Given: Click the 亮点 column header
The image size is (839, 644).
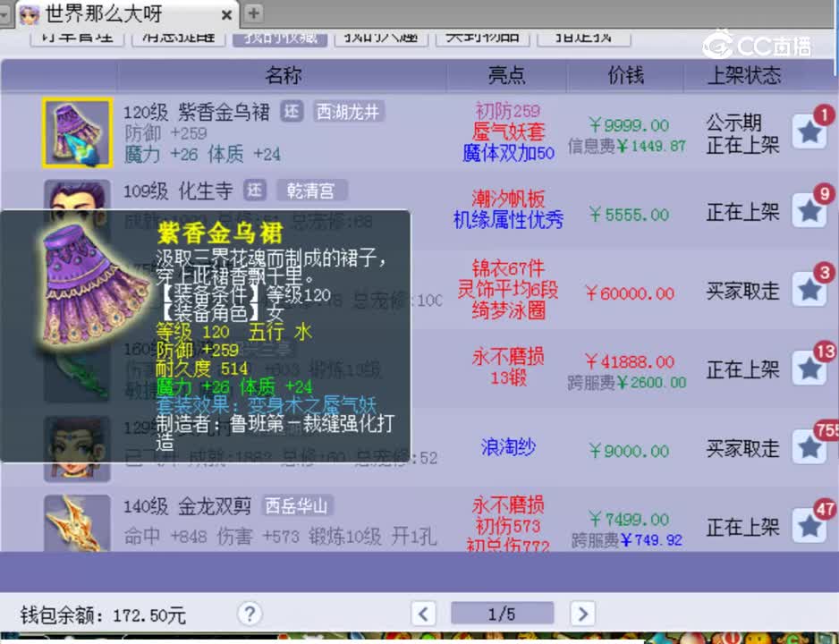Looking at the screenshot, I should tap(506, 75).
